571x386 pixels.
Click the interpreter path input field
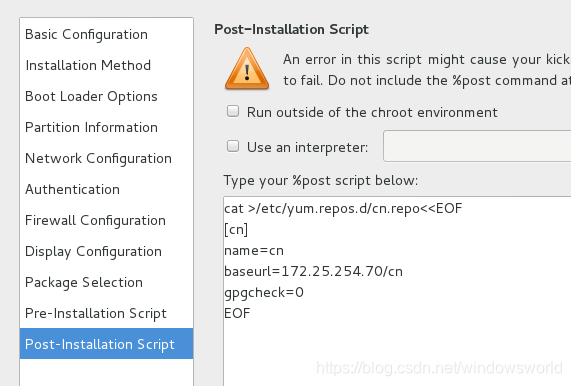click(x=477, y=146)
